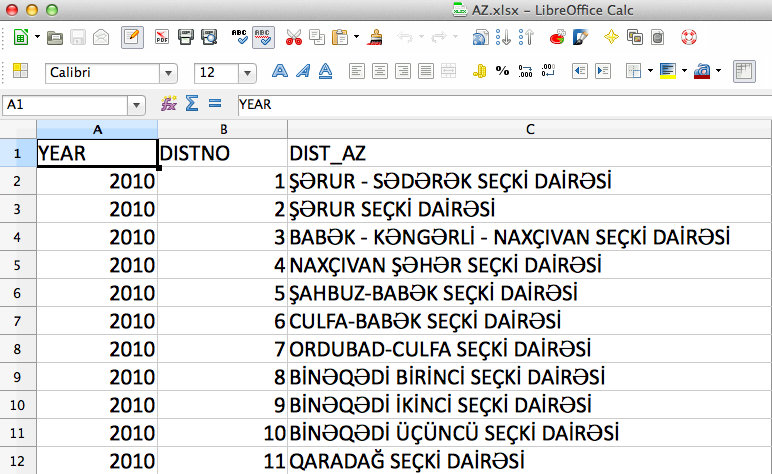Open the Borders dropdown arrow

pos(649,71)
